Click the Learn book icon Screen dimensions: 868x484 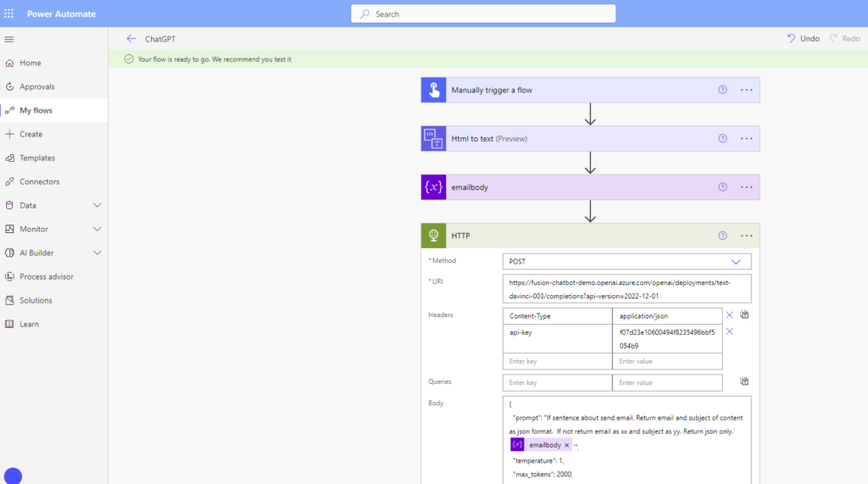9,324
